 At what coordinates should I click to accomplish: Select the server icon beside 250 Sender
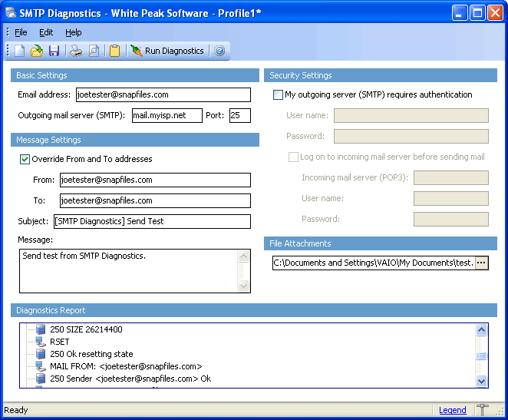[41, 379]
